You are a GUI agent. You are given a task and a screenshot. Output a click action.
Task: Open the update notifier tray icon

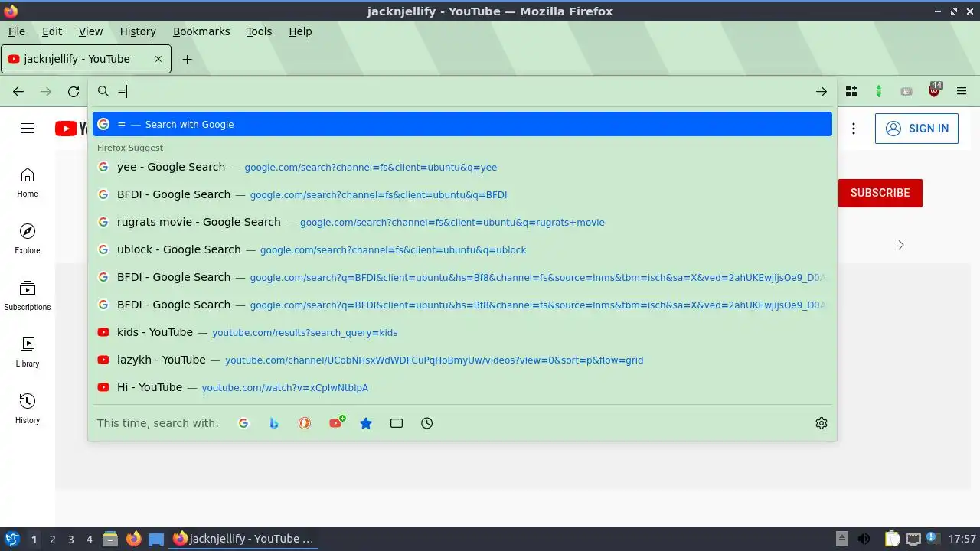pyautogui.click(x=932, y=539)
